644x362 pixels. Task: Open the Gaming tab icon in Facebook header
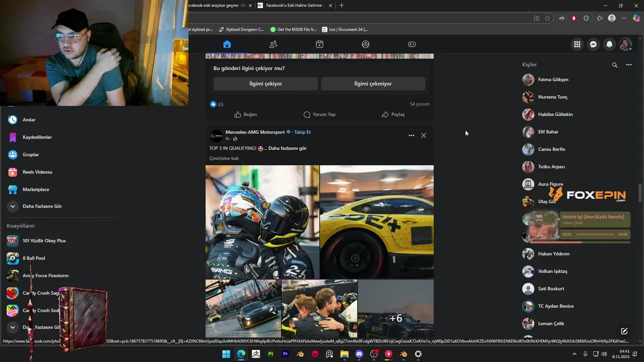click(x=412, y=44)
